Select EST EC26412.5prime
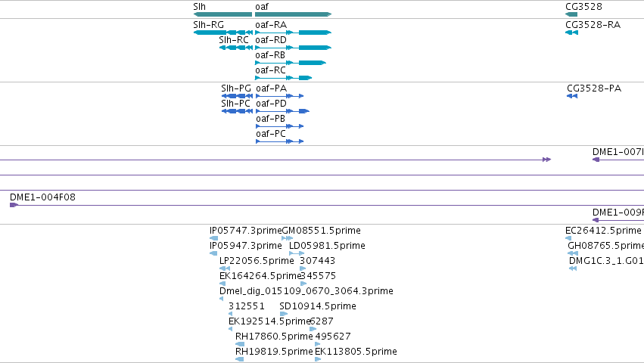The height and width of the screenshot is (363, 644). coord(568,238)
